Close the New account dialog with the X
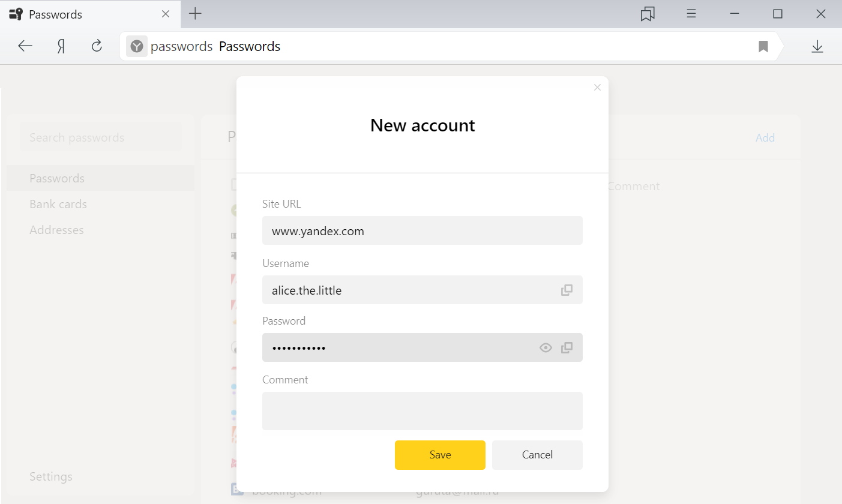 597,88
